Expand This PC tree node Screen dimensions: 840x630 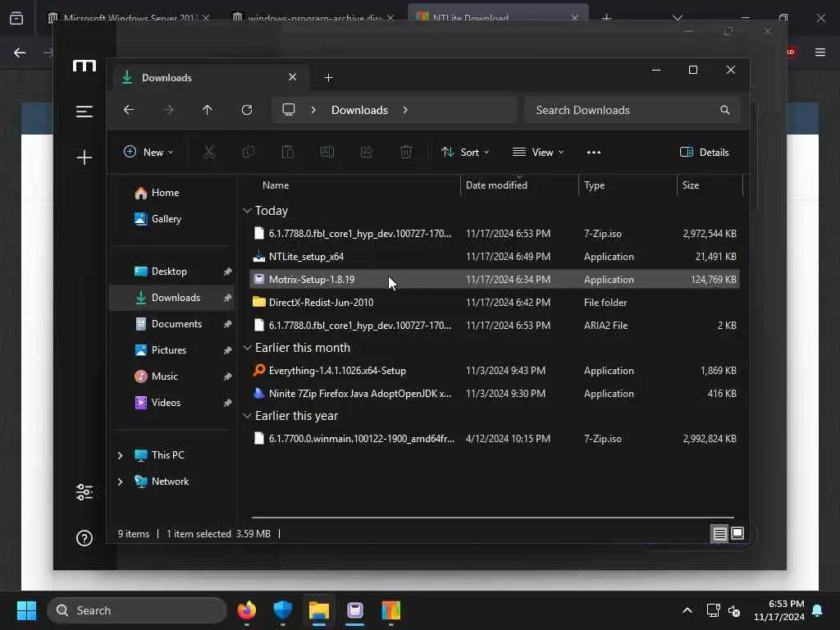click(x=120, y=454)
